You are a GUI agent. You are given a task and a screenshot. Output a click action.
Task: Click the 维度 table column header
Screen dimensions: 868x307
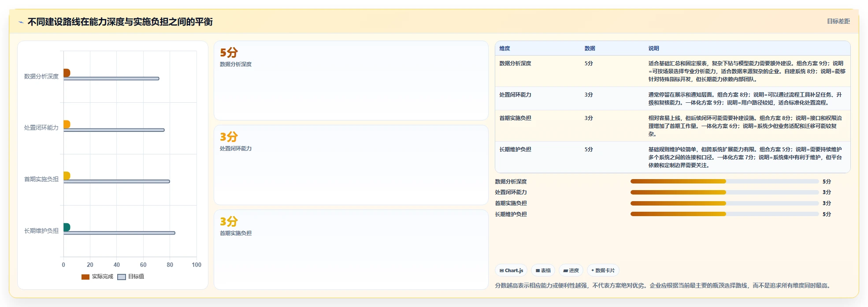tap(504, 49)
